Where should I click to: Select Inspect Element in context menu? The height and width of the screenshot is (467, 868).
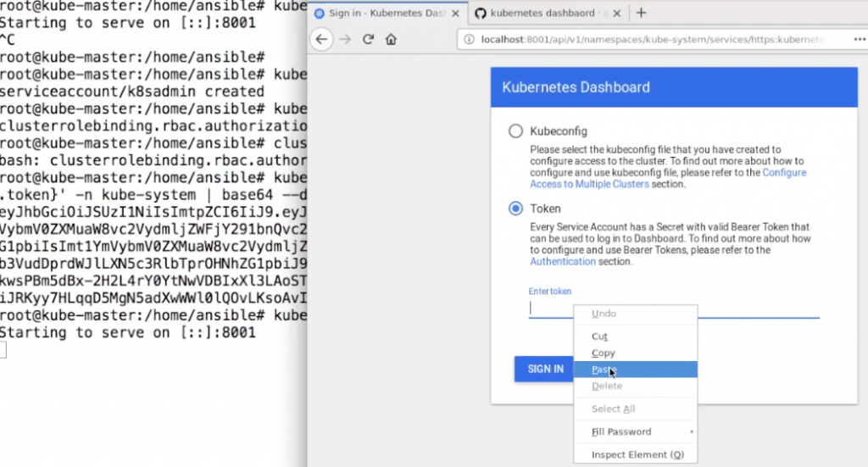point(637,455)
